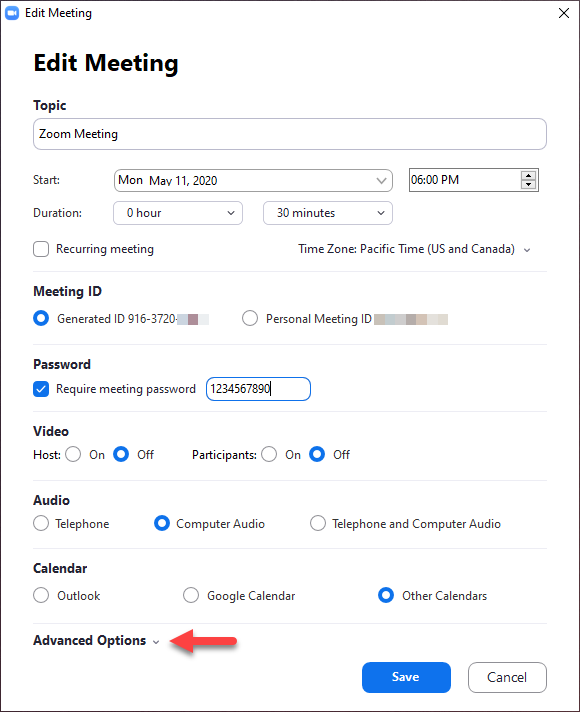Select Telephone and Computer Audio

point(317,523)
